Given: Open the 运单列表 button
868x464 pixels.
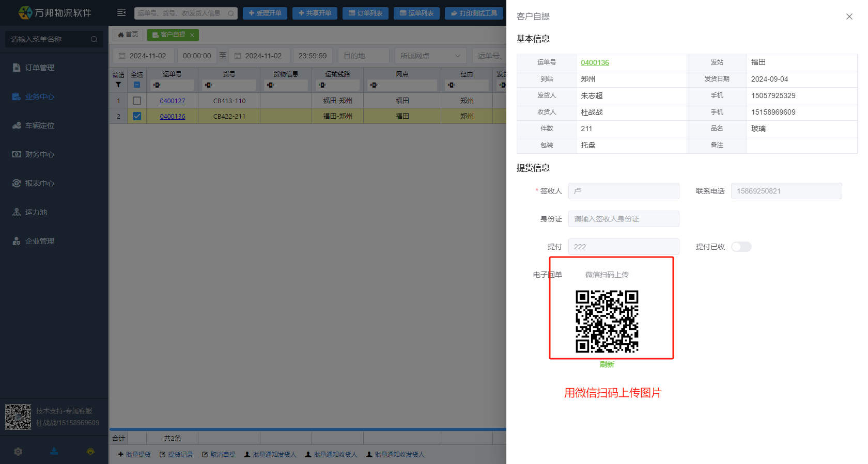Looking at the screenshot, I should click(416, 13).
